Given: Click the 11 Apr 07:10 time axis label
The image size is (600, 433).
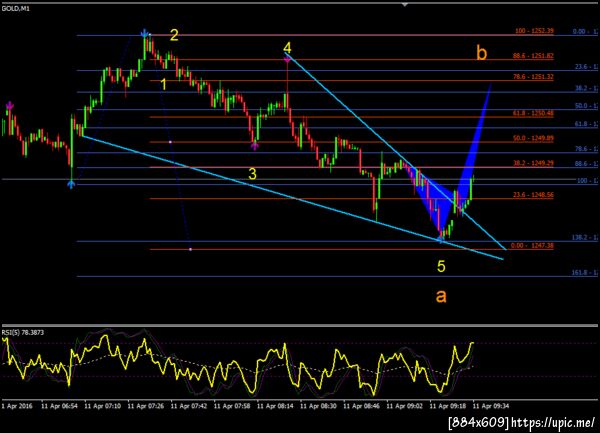Looking at the screenshot, I should [x=102, y=406].
